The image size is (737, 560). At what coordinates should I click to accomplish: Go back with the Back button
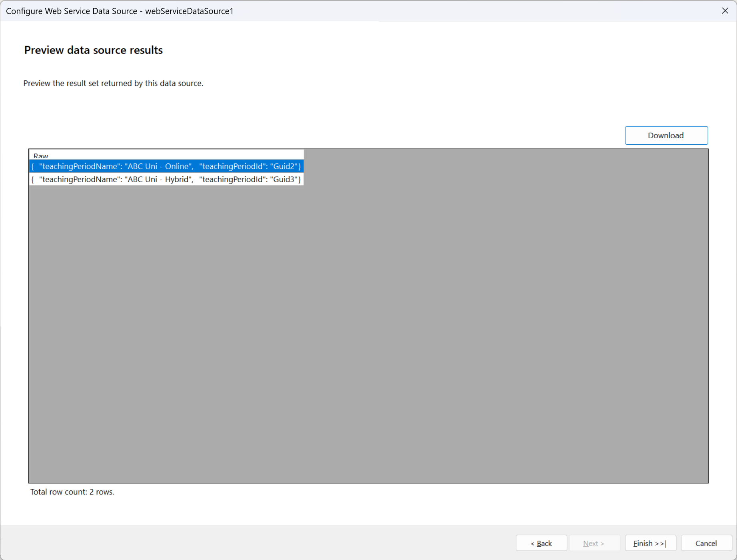pos(541,543)
